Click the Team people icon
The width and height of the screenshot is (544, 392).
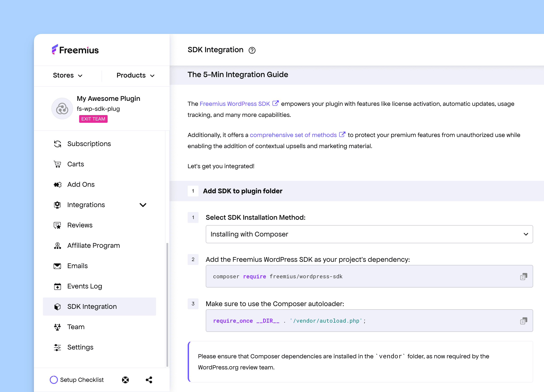[57, 327]
